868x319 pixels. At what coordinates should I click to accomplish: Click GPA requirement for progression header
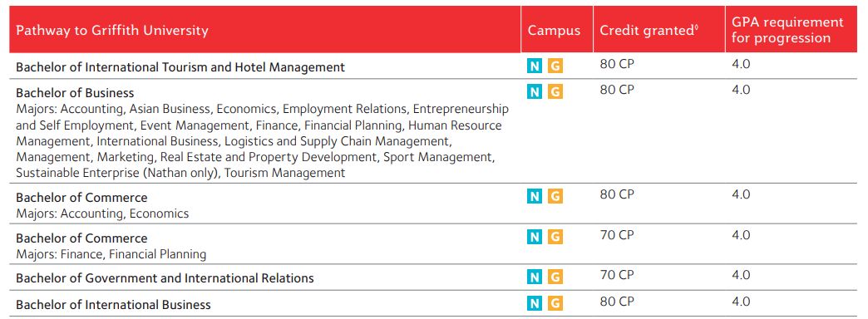point(787,30)
